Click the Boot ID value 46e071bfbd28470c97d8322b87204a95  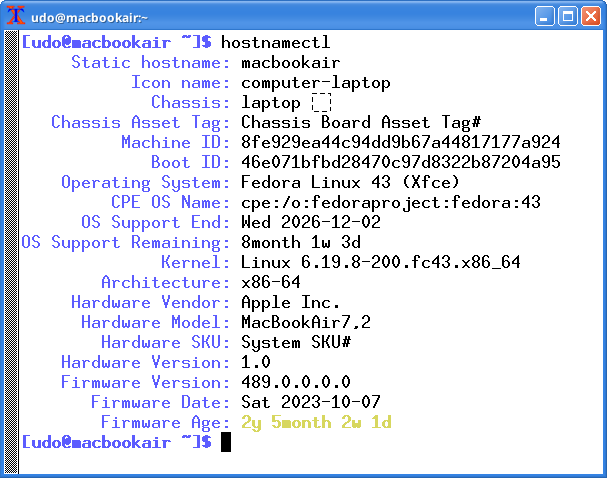tap(401, 162)
